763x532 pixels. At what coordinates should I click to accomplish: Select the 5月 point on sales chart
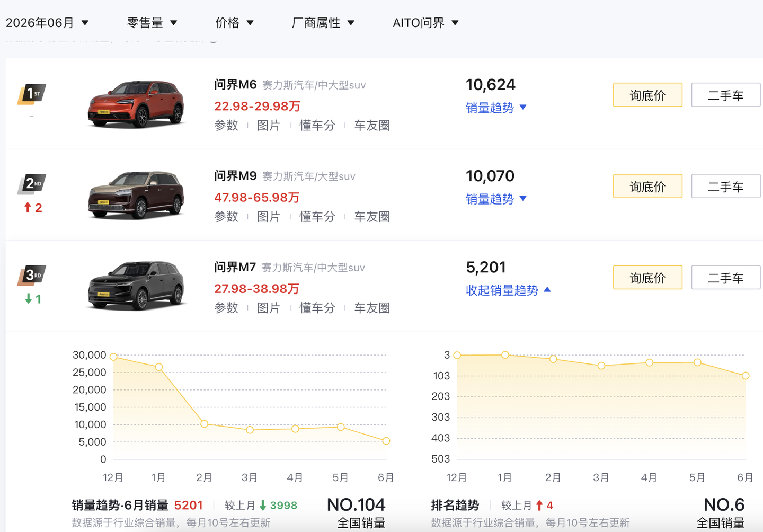pos(341,427)
